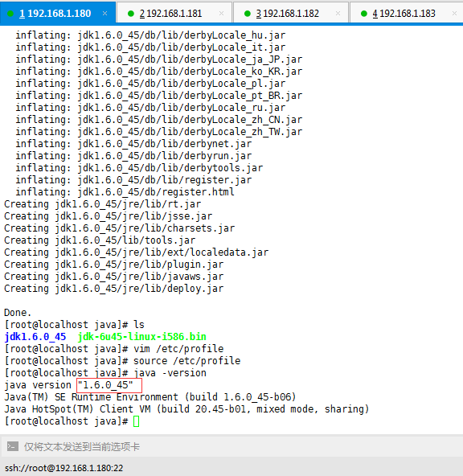Click the red-boxed "1.6.0_45" version text

105,385
